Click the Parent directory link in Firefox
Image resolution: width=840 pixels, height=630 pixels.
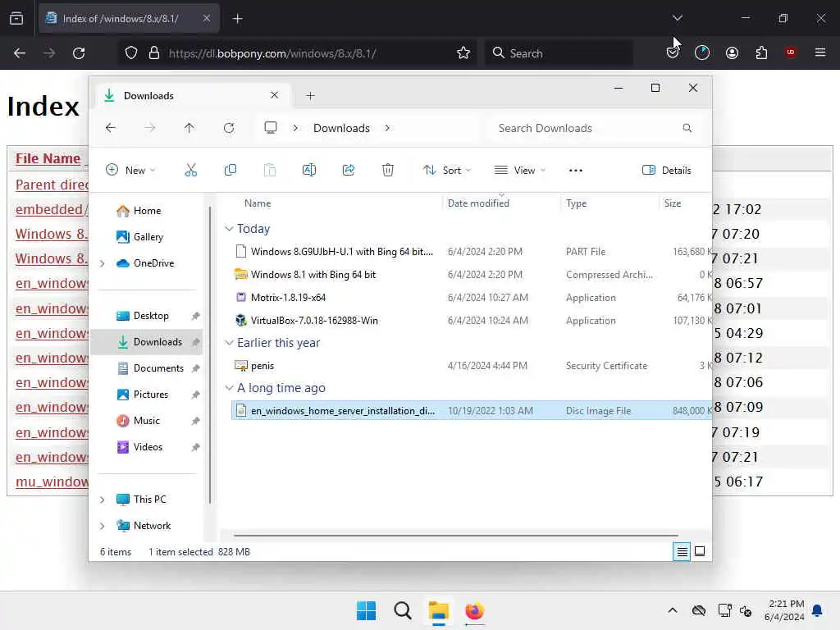[52, 185]
